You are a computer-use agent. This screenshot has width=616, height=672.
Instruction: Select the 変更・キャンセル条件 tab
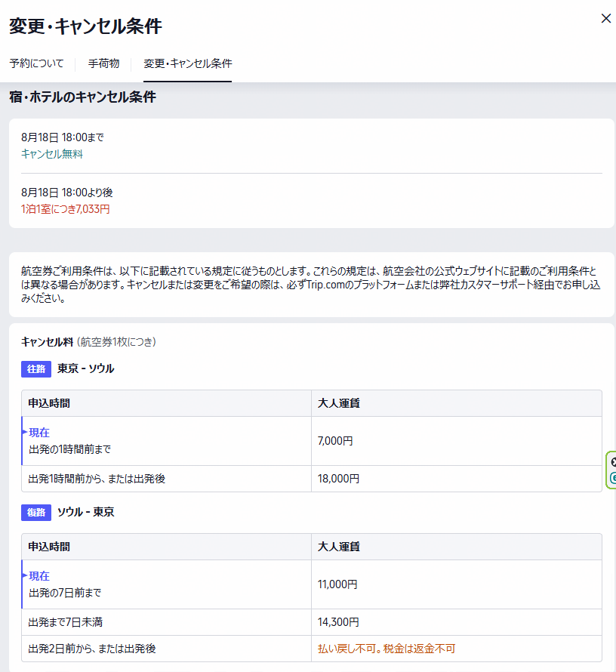pyautogui.click(x=188, y=63)
